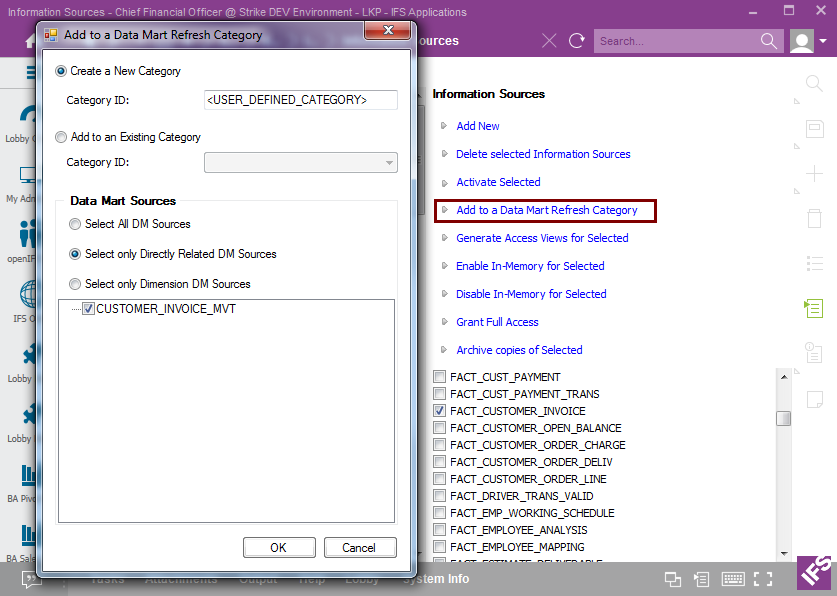This screenshot has width=837, height=596.
Task: Click the chat bubble icon at bottom left
Action: 30,579
